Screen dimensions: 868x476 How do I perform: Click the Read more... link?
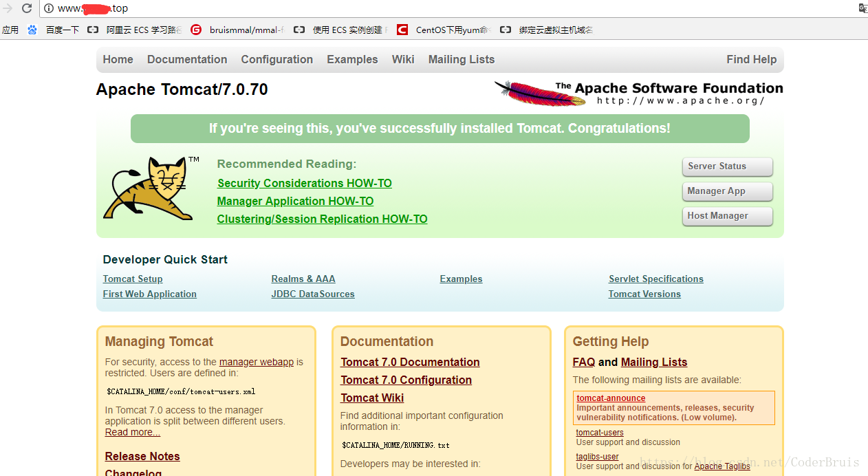pos(133,432)
